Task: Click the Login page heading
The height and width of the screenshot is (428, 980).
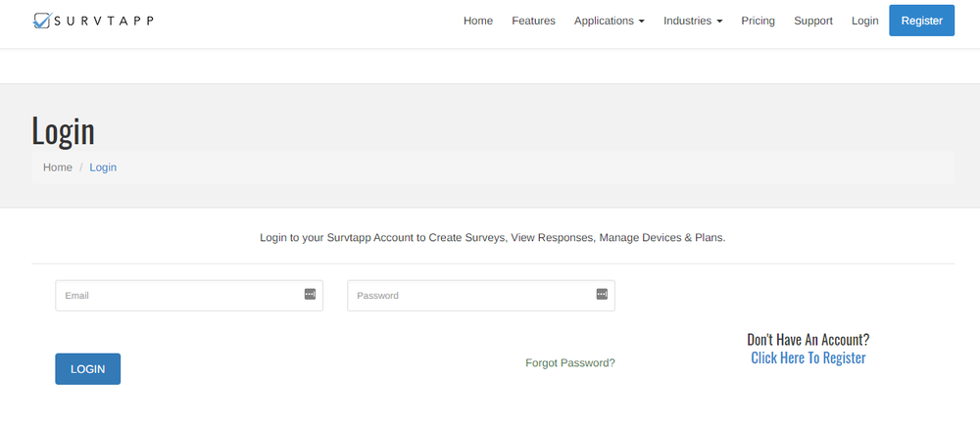Action: [x=63, y=131]
